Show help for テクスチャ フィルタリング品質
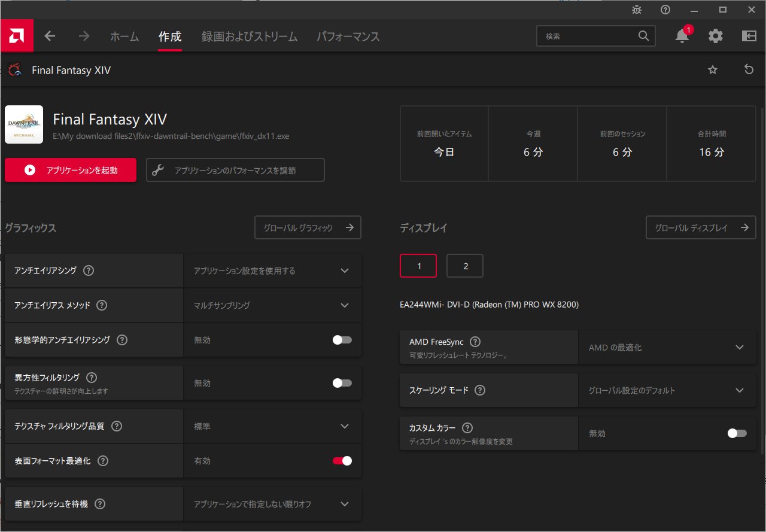This screenshot has height=532, width=766. [x=117, y=426]
